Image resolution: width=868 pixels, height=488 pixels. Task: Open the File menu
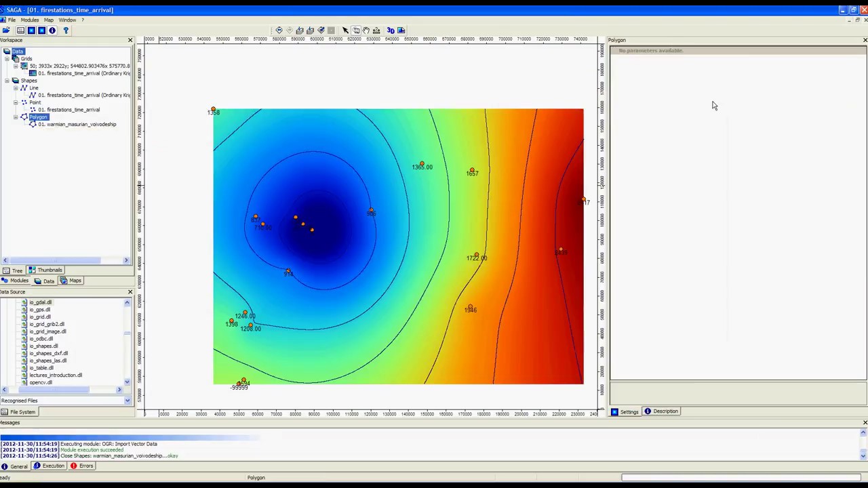(12, 20)
